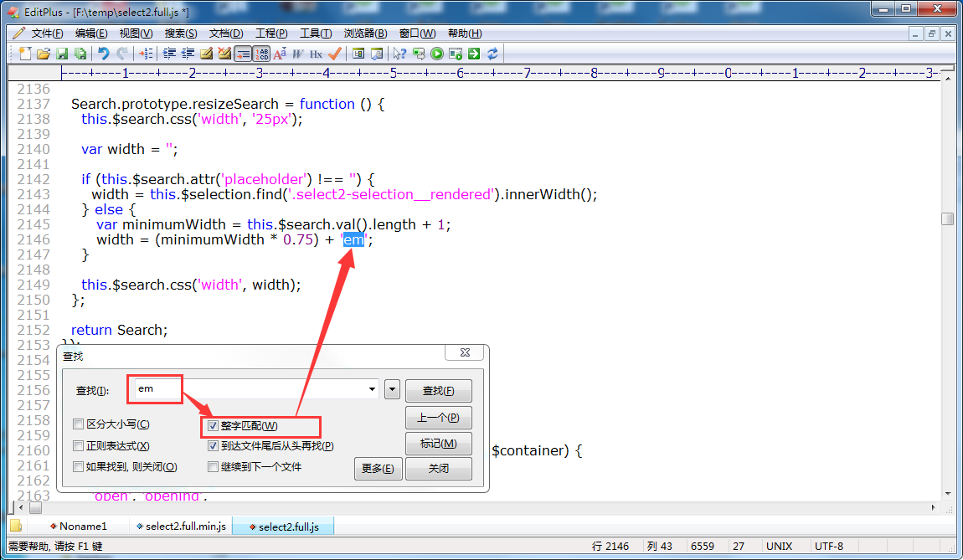
Task: Undo the last edit
Action: 104,54
